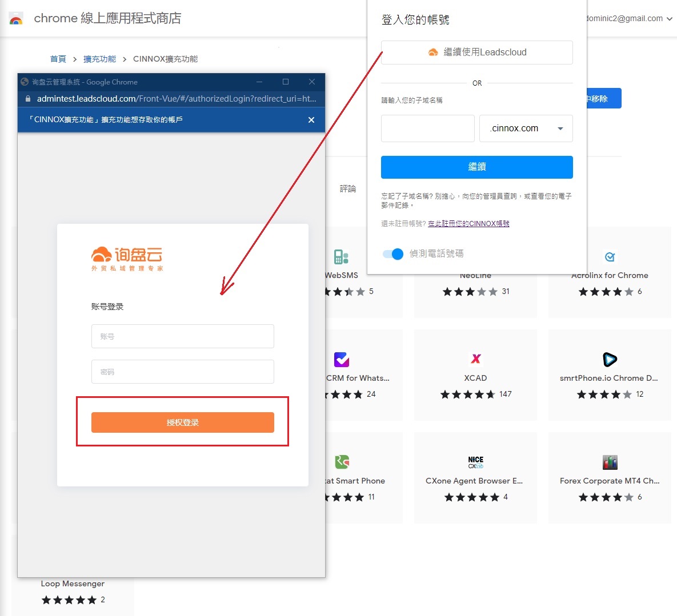Open the CXone Agent Browser E... card title

(474, 481)
